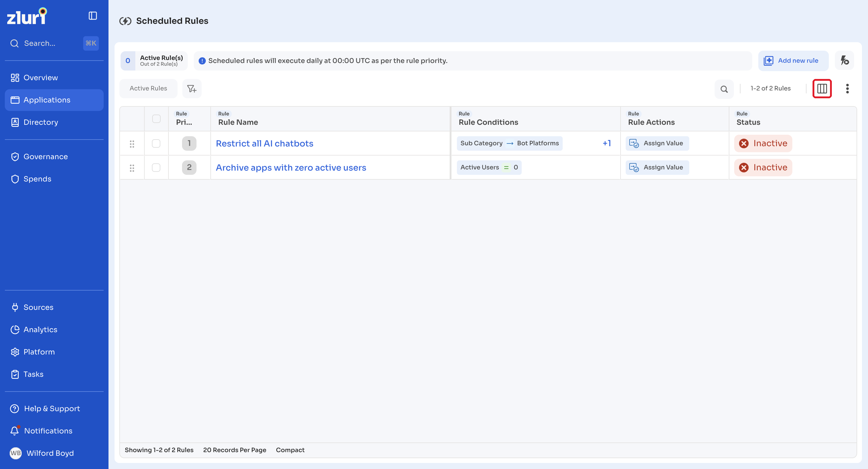868x469 pixels.
Task: Open the 20 Records Per Page dropdown
Action: pyautogui.click(x=234, y=450)
